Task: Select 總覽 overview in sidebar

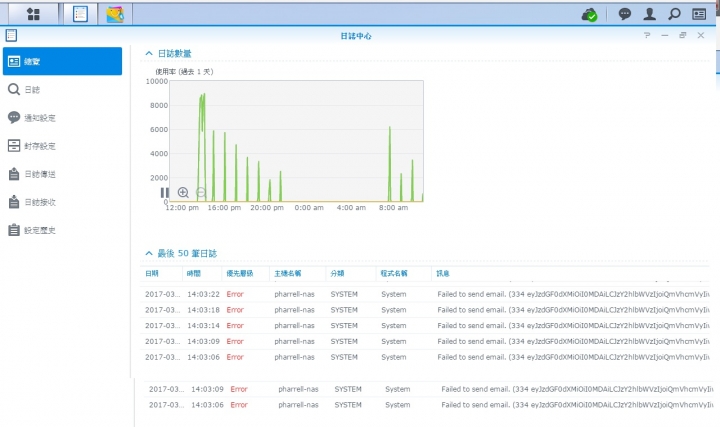Action: (x=62, y=61)
